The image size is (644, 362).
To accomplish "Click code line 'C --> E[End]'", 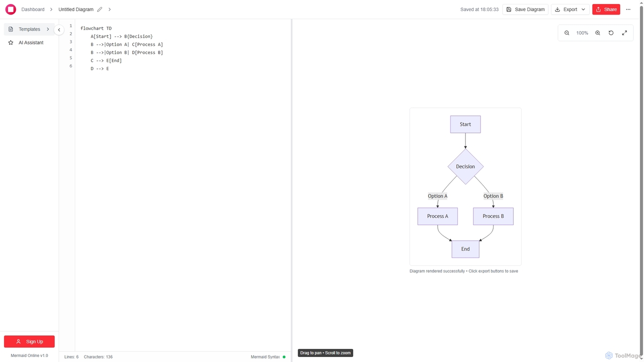I will tap(106, 60).
